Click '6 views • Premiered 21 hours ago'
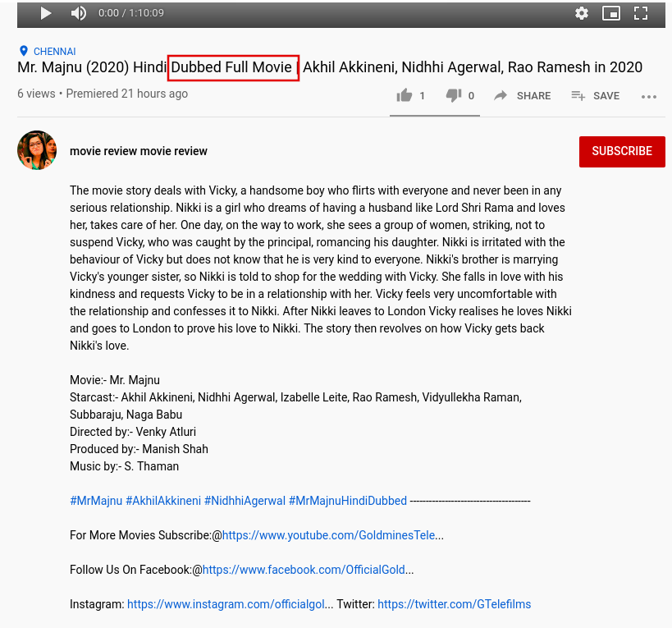Screen dimensions: 672x628 pyautogui.click(x=103, y=94)
